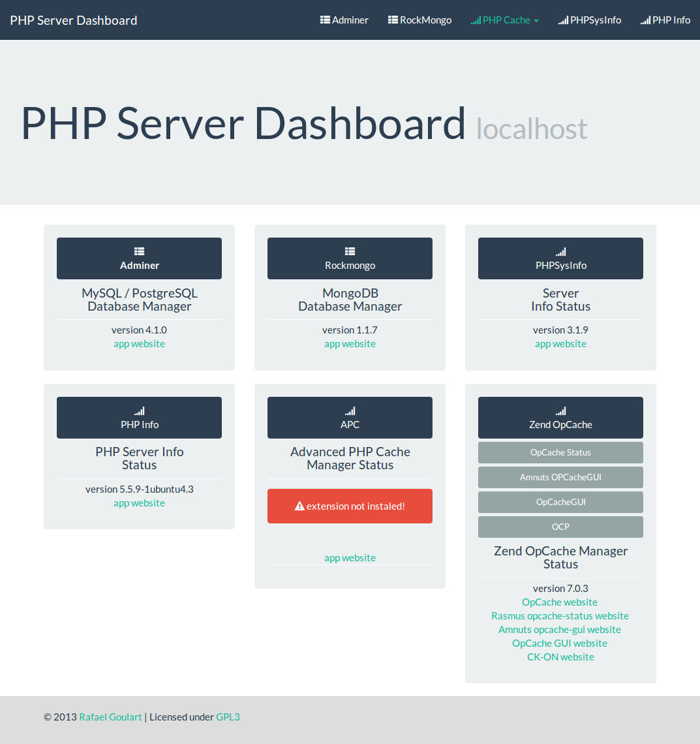Visit the app website link under Adminer

coord(139,344)
